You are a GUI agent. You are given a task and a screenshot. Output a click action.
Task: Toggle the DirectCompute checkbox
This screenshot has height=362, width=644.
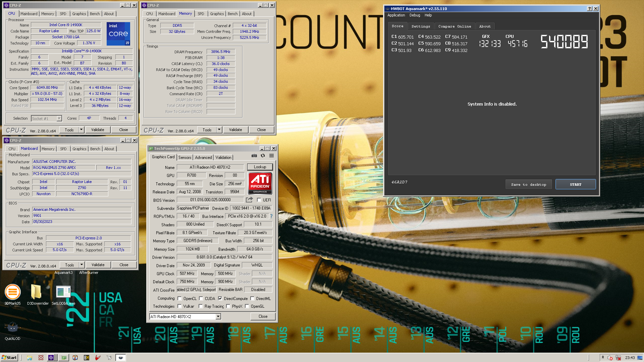[220, 298]
